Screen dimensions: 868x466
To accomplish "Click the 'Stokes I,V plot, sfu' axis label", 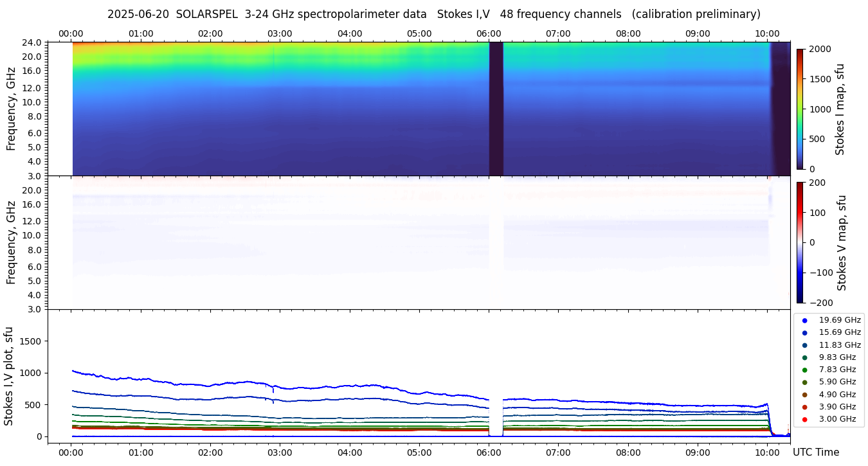I will [9, 375].
